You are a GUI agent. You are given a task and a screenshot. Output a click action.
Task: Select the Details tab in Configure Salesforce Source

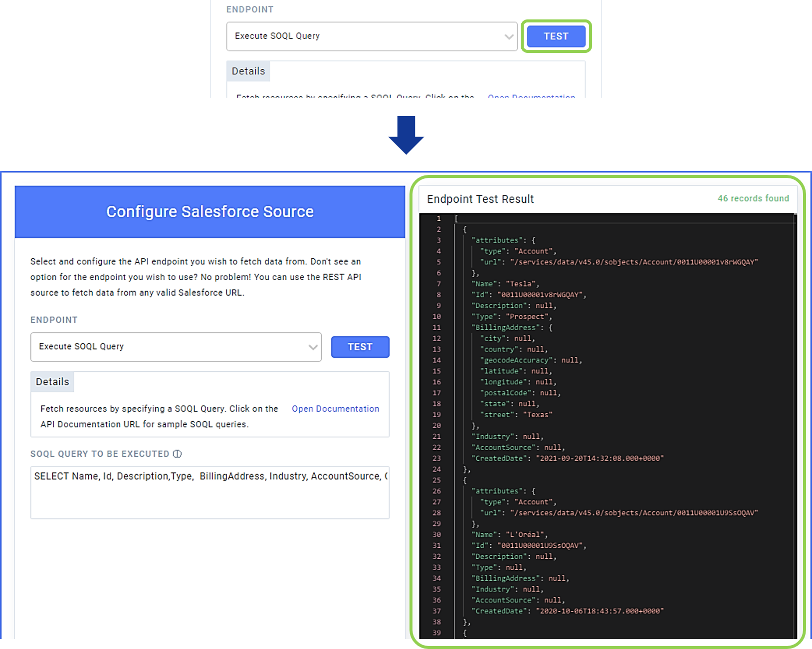coord(52,382)
